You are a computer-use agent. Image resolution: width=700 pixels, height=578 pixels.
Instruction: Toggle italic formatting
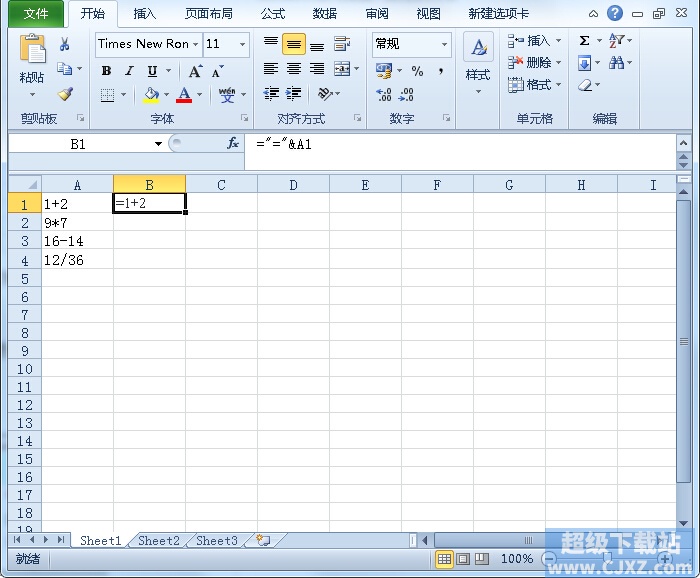129,71
